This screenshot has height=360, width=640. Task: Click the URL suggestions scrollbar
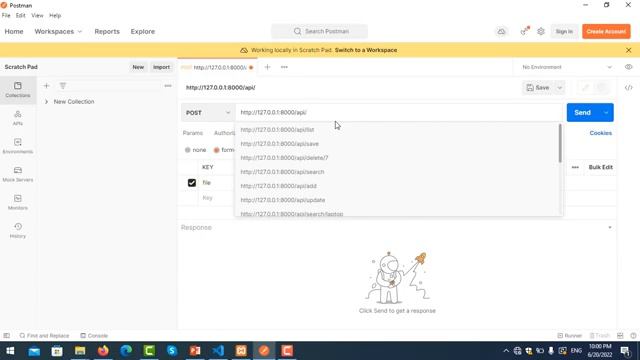[560, 143]
